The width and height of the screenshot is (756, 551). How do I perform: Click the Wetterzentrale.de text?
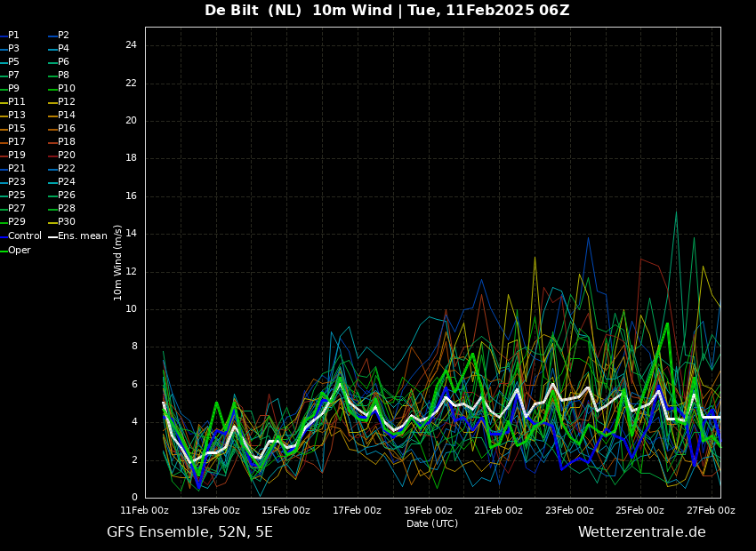pos(642,532)
